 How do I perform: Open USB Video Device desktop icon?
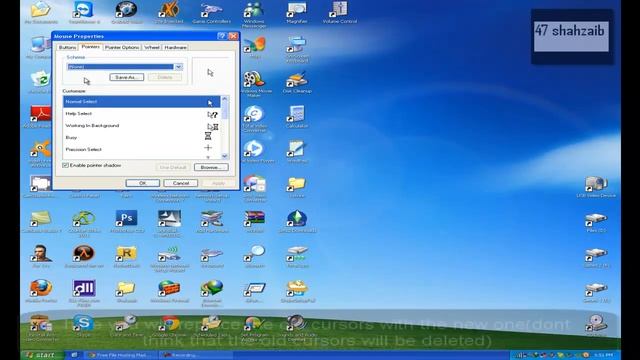click(596, 187)
